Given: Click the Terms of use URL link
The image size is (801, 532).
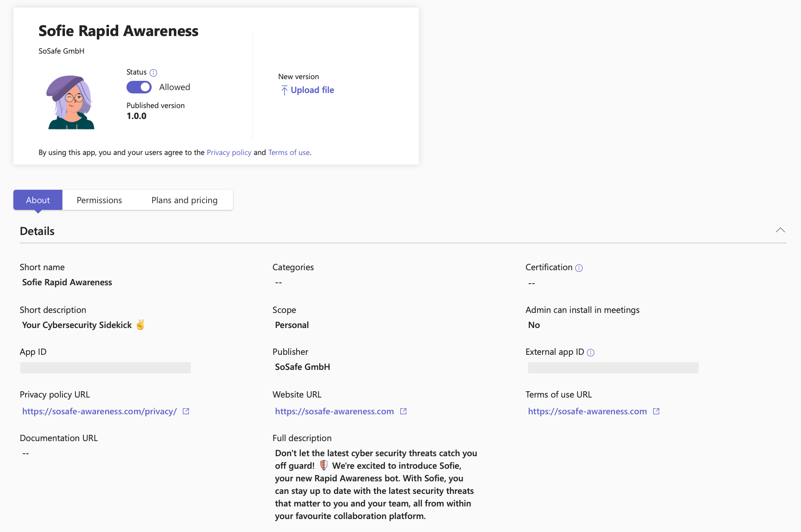Looking at the screenshot, I should [x=587, y=411].
